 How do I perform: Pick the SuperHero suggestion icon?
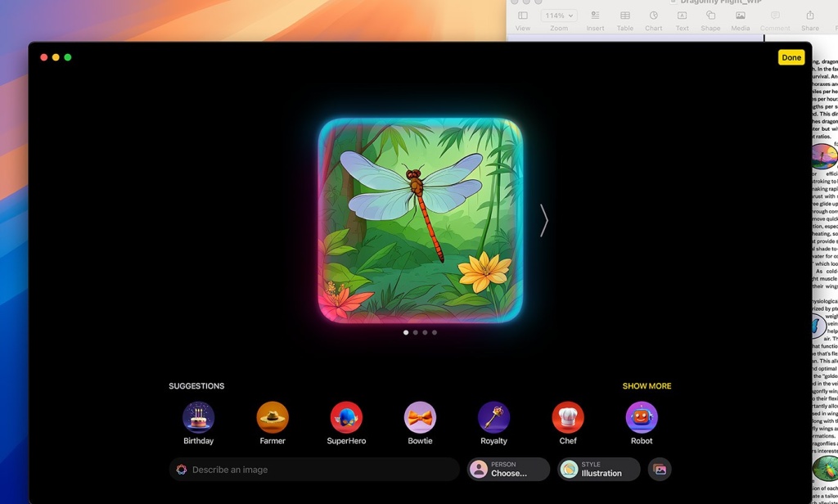pyautogui.click(x=346, y=417)
